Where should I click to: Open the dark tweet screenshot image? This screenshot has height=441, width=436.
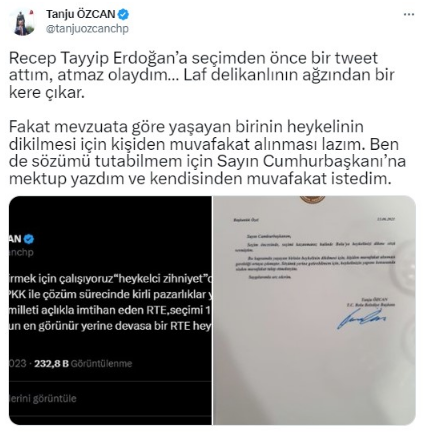click(110, 310)
